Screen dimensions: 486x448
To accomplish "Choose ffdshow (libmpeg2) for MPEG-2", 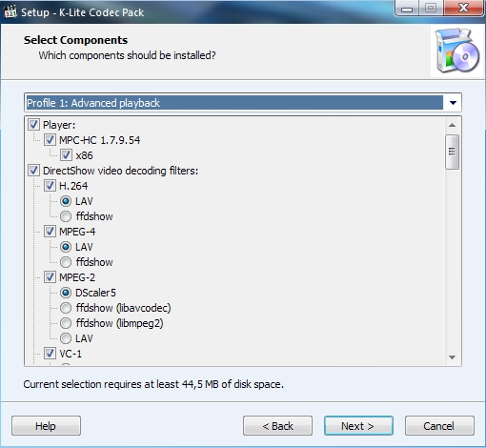I will coord(66,323).
